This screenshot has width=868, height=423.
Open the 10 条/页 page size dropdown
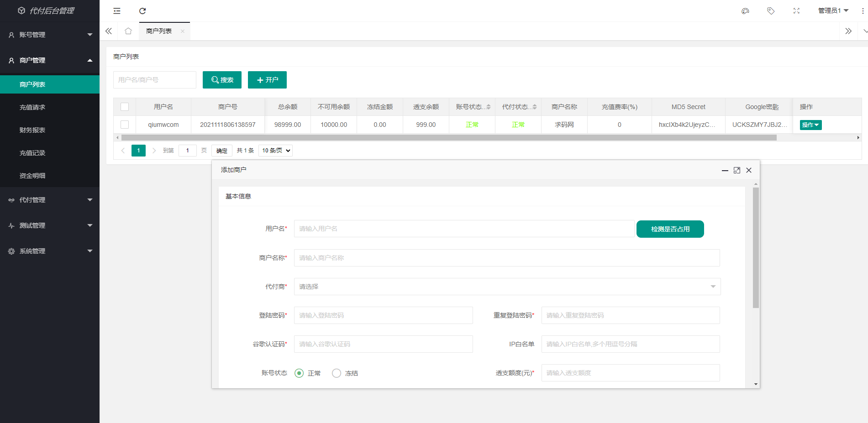(275, 151)
